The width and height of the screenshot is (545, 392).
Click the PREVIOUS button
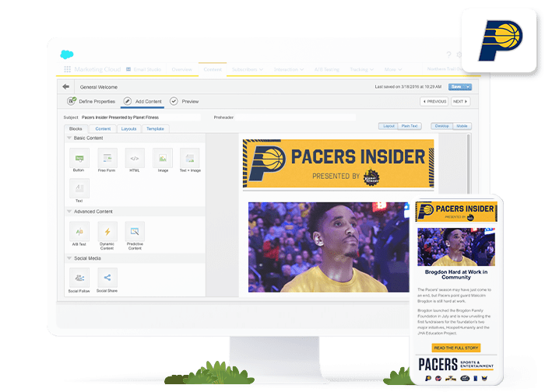[434, 101]
